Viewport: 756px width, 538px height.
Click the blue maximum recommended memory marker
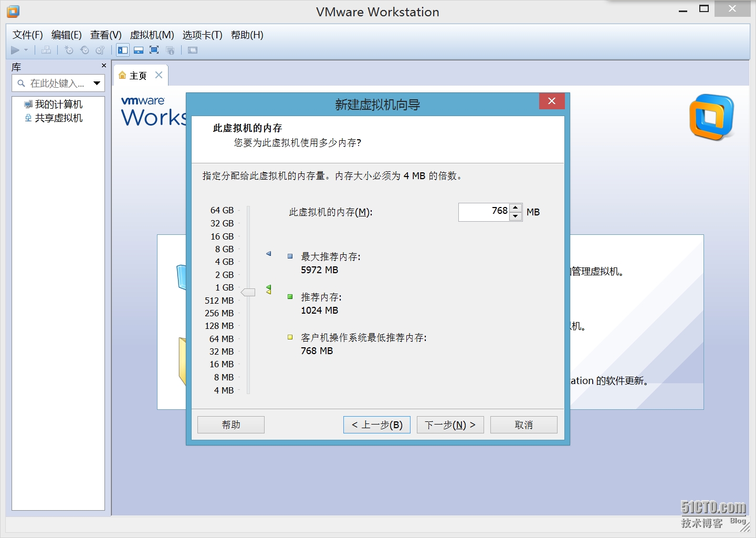pyautogui.click(x=268, y=254)
